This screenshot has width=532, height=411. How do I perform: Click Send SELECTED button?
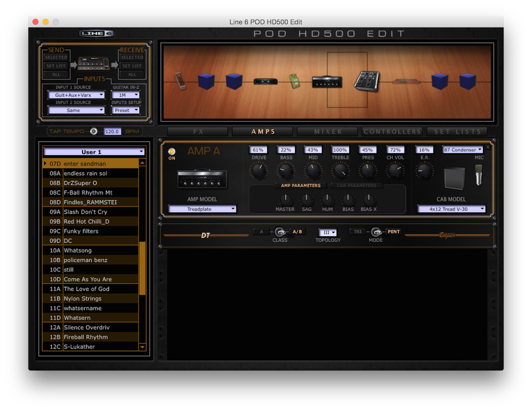pos(56,57)
